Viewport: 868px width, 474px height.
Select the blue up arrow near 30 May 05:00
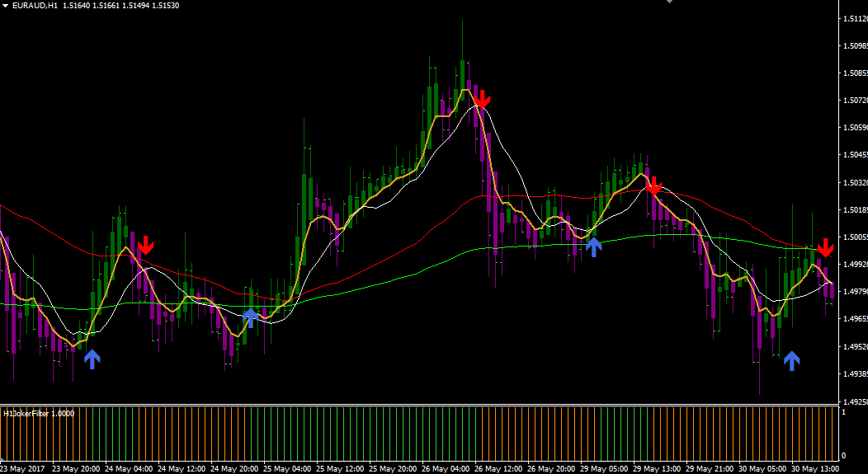[791, 359]
